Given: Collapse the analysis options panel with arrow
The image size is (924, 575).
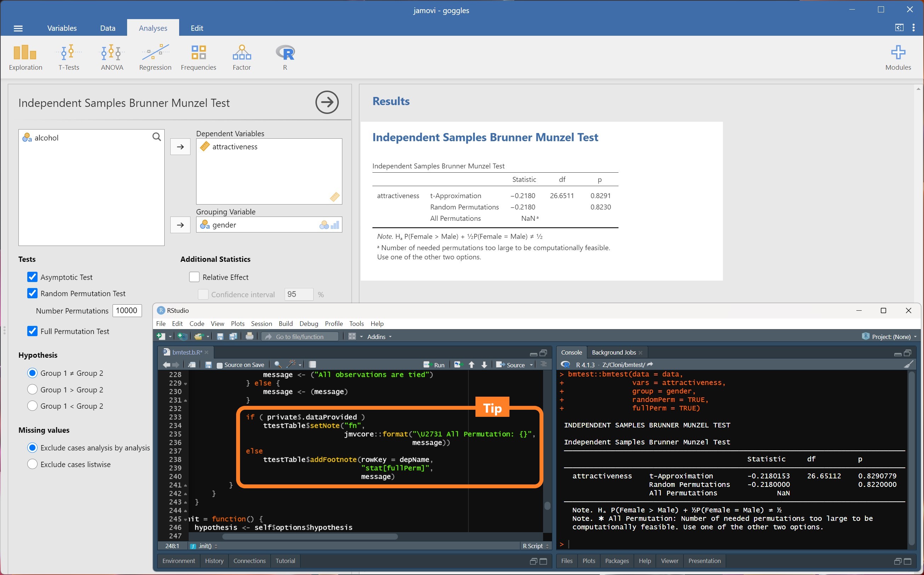Looking at the screenshot, I should pyautogui.click(x=327, y=102).
